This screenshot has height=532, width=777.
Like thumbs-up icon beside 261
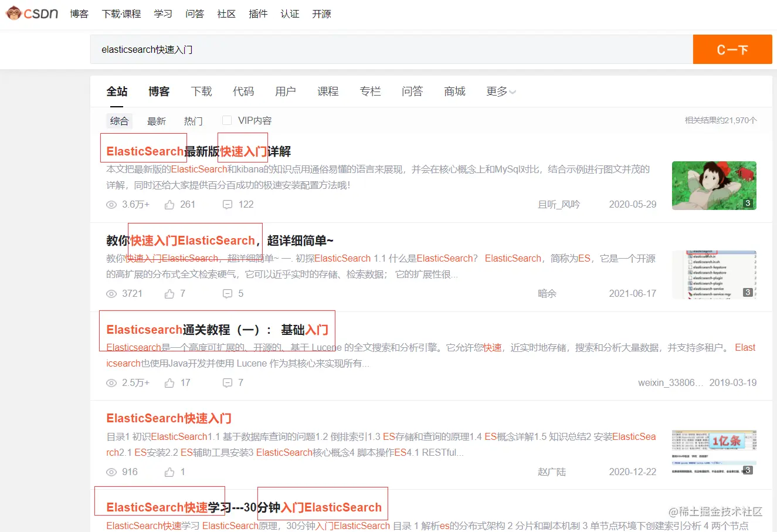(169, 205)
